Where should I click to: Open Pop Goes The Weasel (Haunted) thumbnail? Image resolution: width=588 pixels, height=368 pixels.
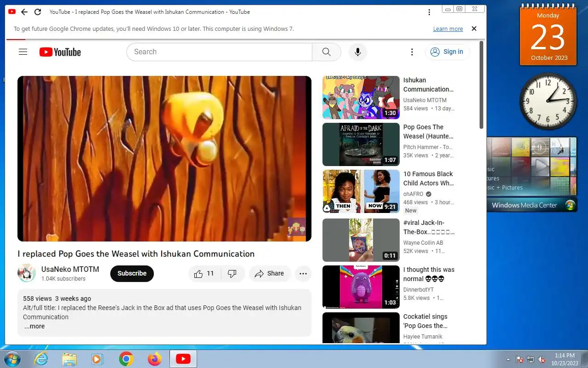point(361,144)
